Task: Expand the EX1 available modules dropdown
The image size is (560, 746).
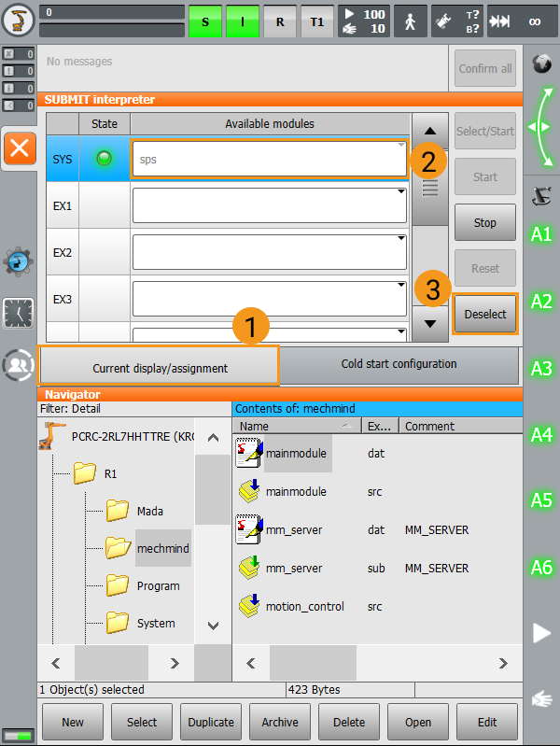Action: point(269,204)
